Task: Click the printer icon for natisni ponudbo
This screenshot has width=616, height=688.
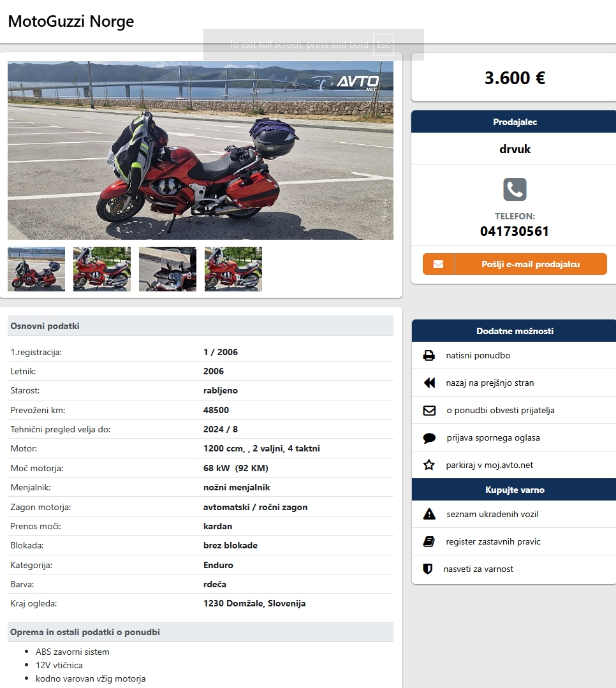Action: point(429,355)
